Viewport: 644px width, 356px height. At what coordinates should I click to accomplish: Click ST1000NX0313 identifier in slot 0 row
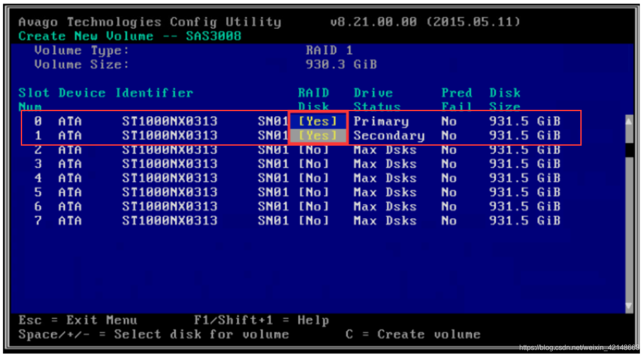point(170,121)
